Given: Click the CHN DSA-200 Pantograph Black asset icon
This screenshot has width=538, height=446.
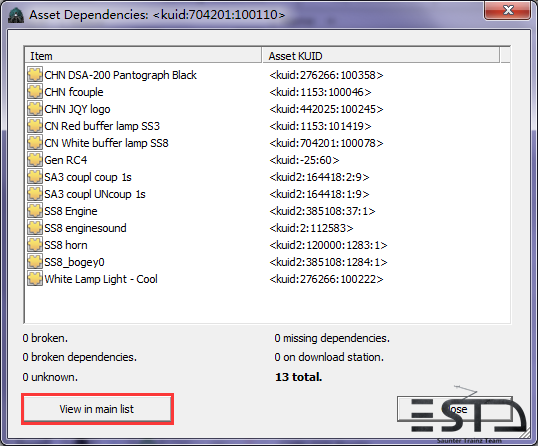Looking at the screenshot, I should point(35,75).
